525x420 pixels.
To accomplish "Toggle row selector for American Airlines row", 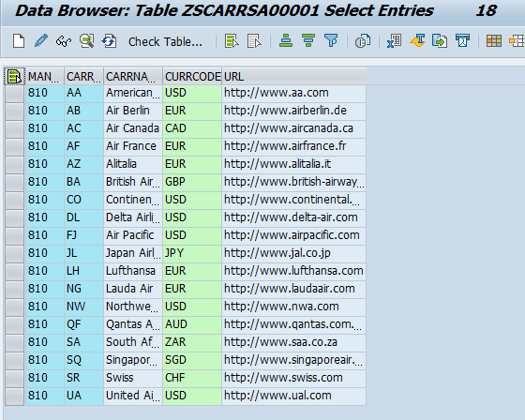I will [14, 93].
